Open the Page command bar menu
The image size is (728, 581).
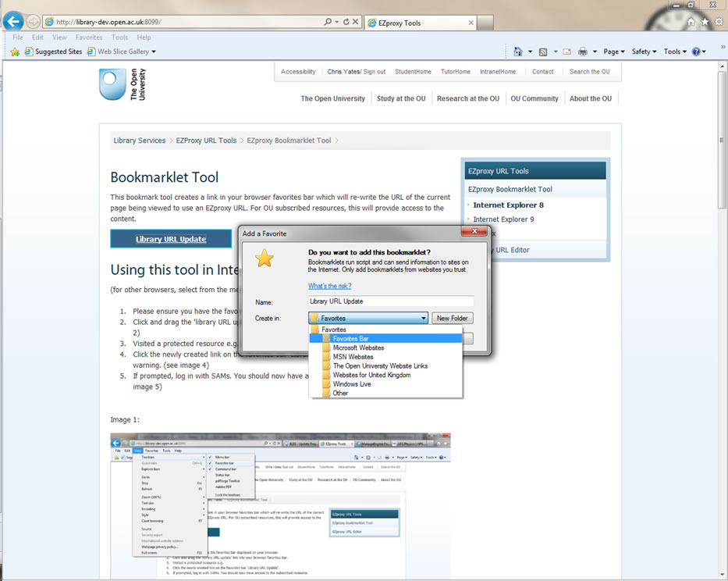[614, 52]
